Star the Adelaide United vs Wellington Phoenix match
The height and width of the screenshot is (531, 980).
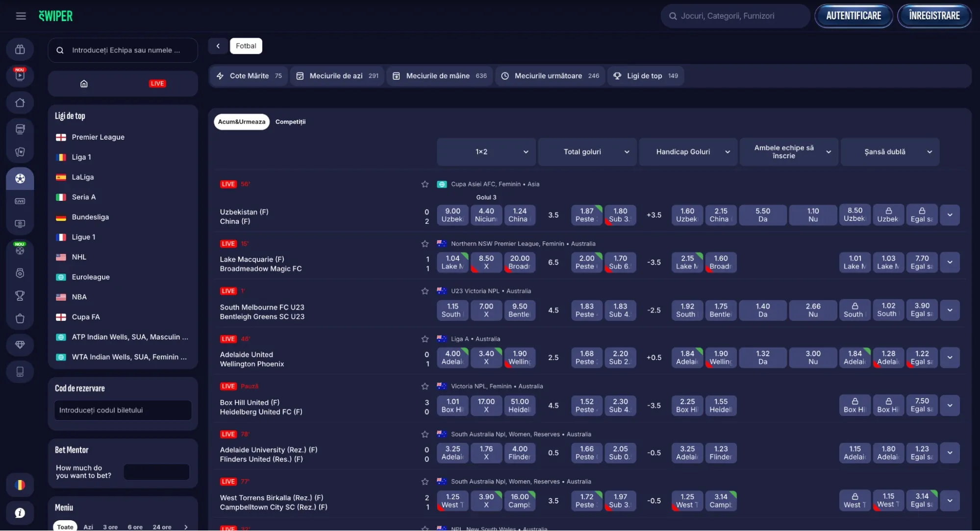[x=425, y=339]
